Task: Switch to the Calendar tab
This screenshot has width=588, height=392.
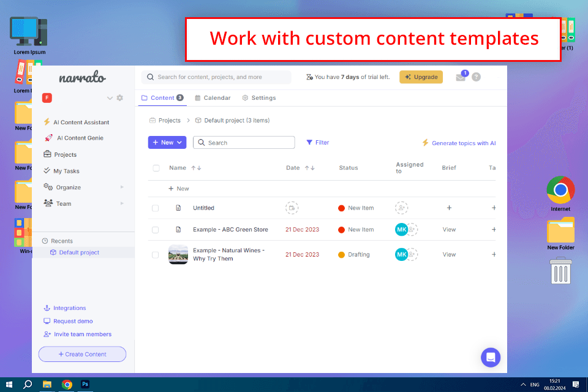Action: point(213,98)
